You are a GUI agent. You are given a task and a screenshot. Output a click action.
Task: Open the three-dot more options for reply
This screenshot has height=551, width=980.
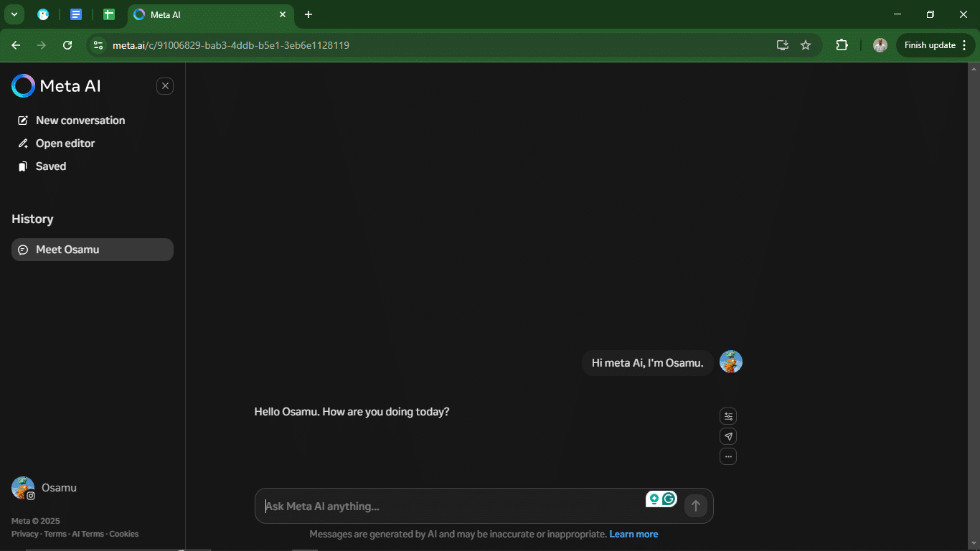(x=728, y=456)
